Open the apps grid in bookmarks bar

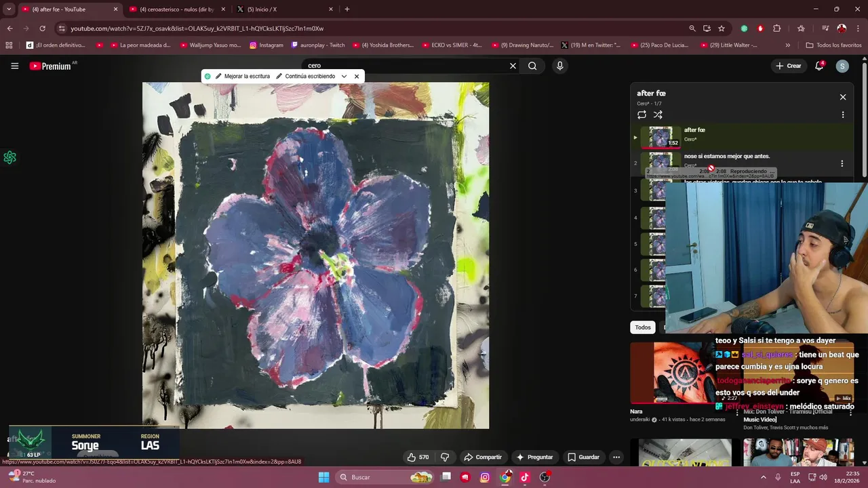coord(9,45)
